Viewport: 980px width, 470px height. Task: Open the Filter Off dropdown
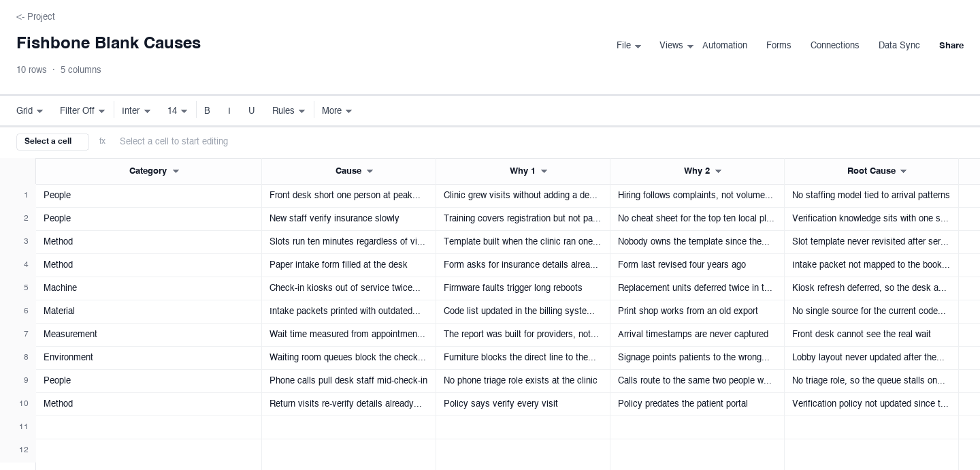pyautogui.click(x=82, y=110)
